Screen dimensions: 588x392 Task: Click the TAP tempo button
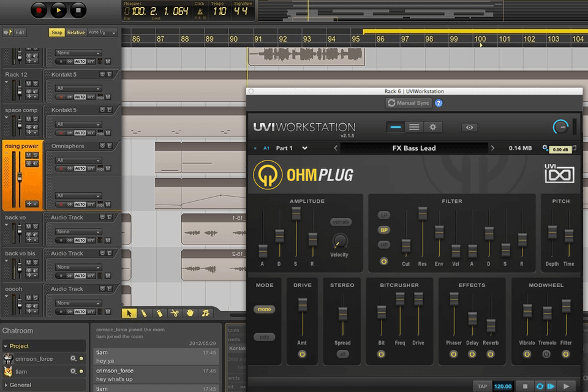tap(482, 386)
